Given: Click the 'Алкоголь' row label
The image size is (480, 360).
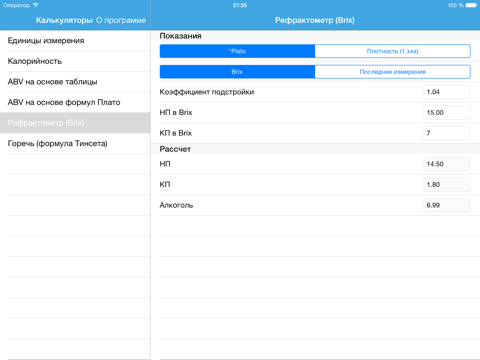Looking at the screenshot, I should pyautogui.click(x=176, y=205).
